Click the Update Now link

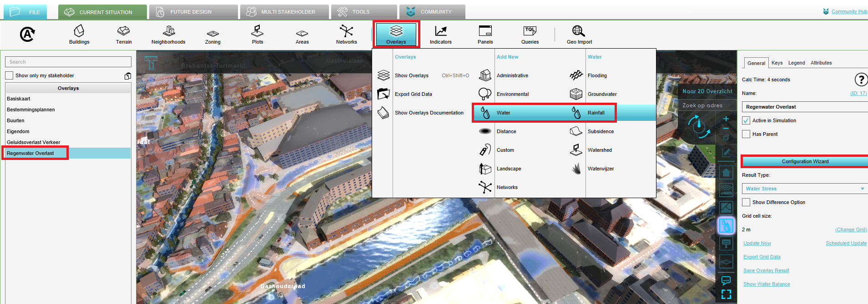[757, 243]
